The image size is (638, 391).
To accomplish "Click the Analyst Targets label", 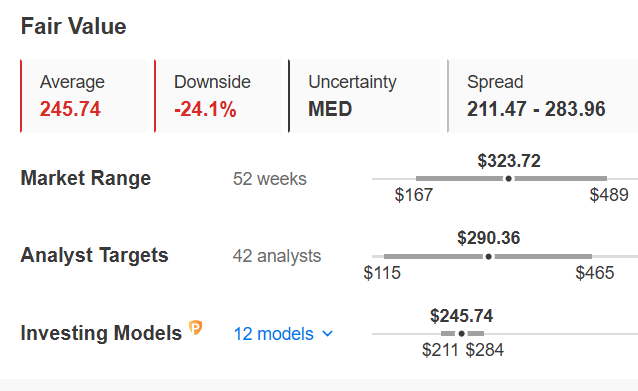I will click(x=94, y=256).
